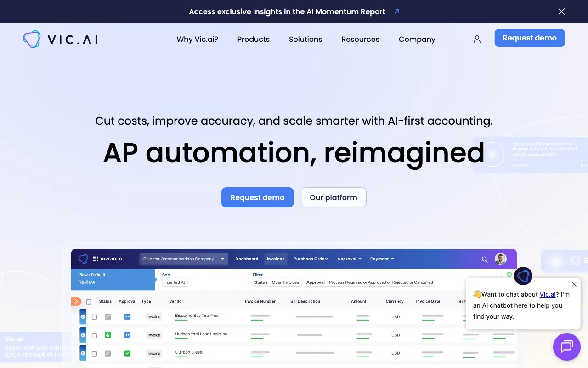This screenshot has height=368, width=588.
Task: Click the Biscayne Bay Tire Pros vendor name
Action: (197, 316)
